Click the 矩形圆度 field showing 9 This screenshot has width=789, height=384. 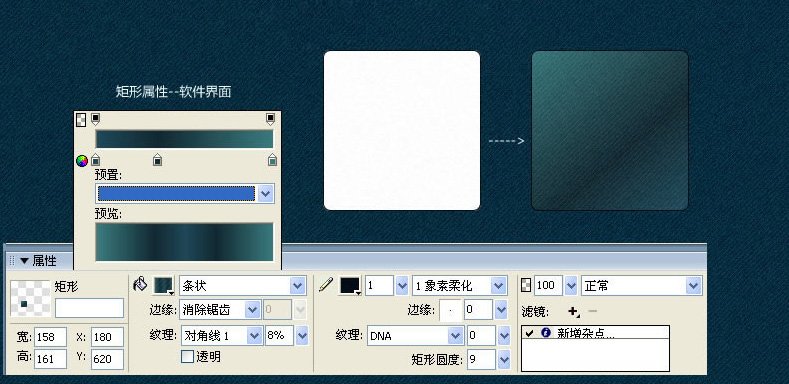pyautogui.click(x=481, y=360)
